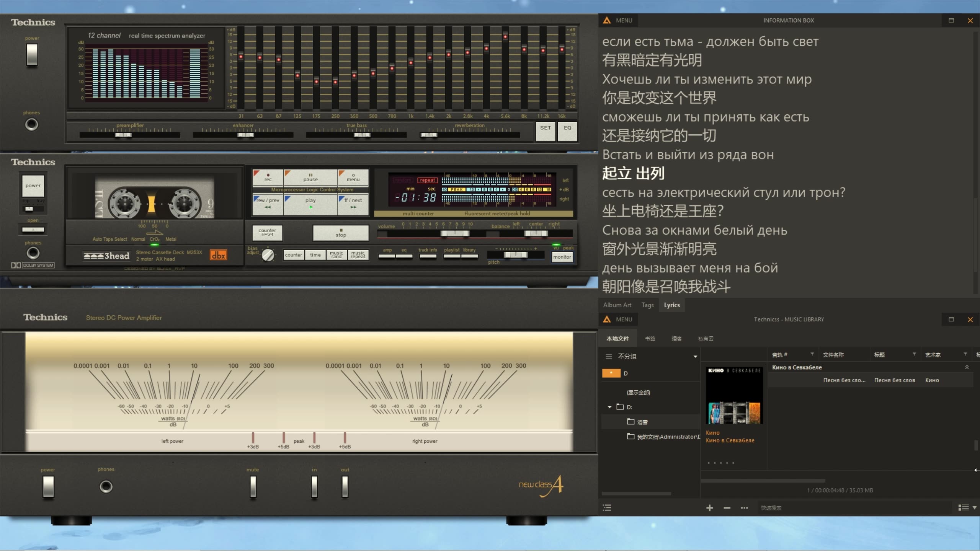980x551 pixels.
Task: Open filter for the 标题 column
Action: [x=914, y=354]
